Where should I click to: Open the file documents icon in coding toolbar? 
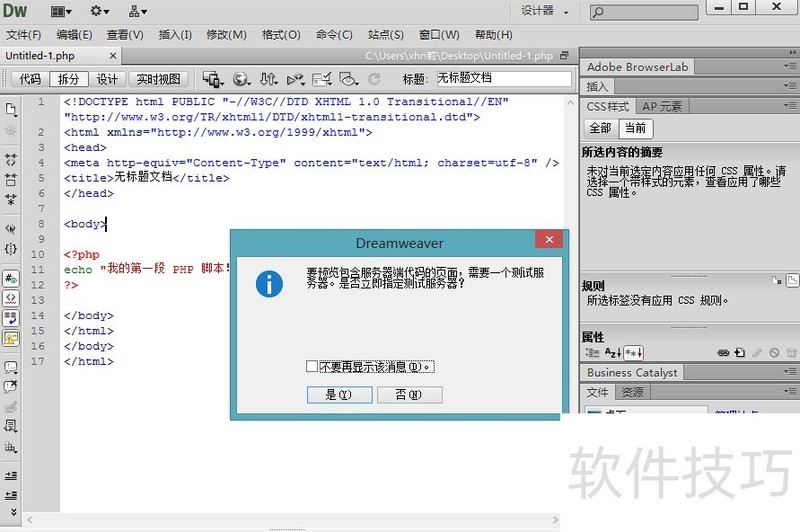pyautogui.click(x=11, y=110)
